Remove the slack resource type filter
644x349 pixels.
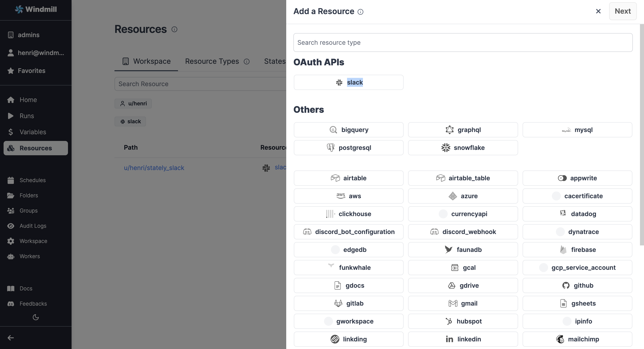pyautogui.click(x=130, y=121)
